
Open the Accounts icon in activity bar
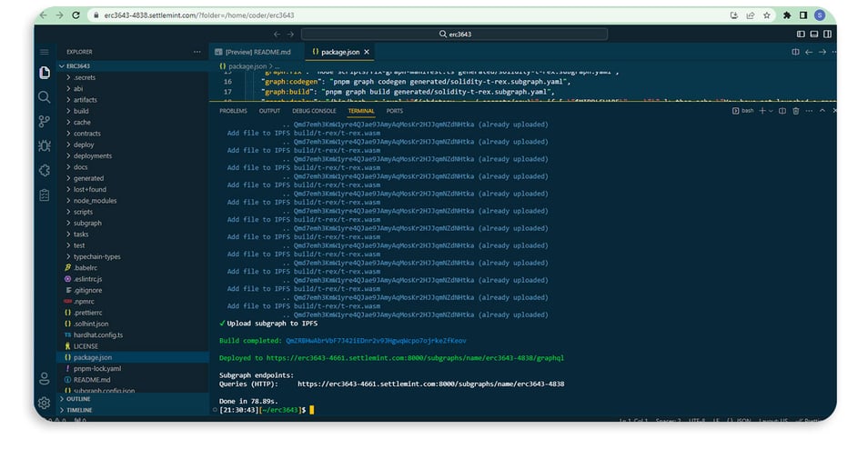45,379
